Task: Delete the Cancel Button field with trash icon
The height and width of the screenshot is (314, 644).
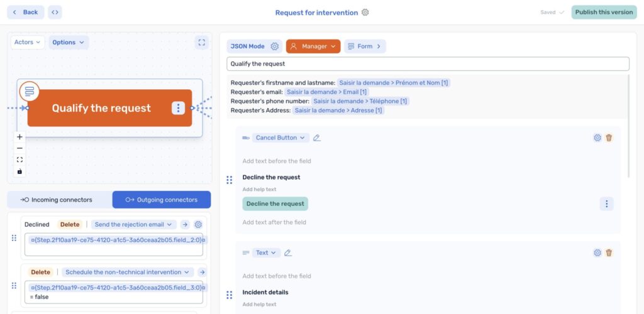Action: click(x=609, y=138)
